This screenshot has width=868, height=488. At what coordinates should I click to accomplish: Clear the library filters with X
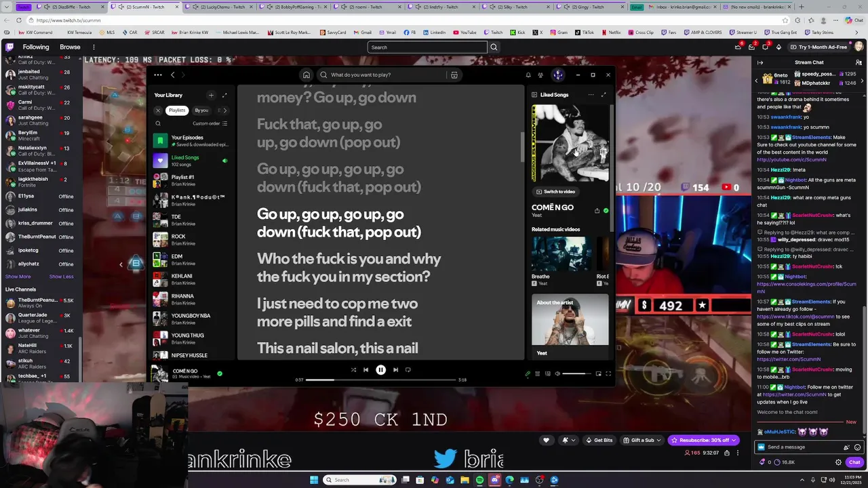click(x=158, y=110)
